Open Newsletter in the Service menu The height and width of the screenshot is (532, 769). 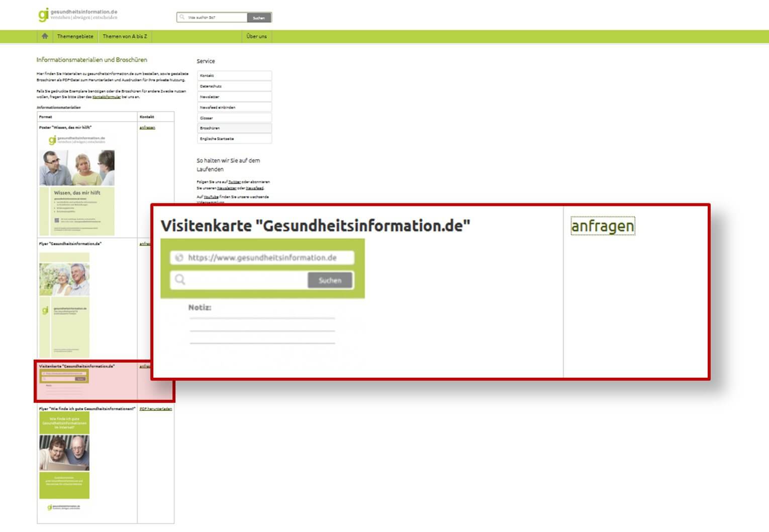point(234,96)
